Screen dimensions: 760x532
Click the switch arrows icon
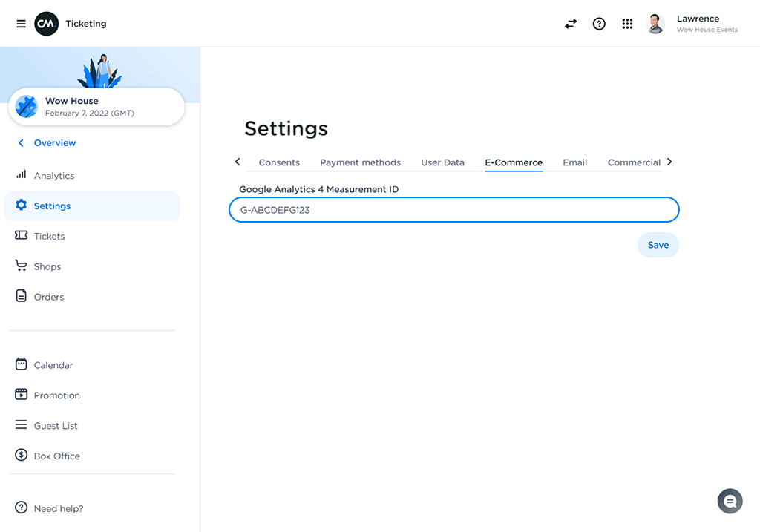570,24
